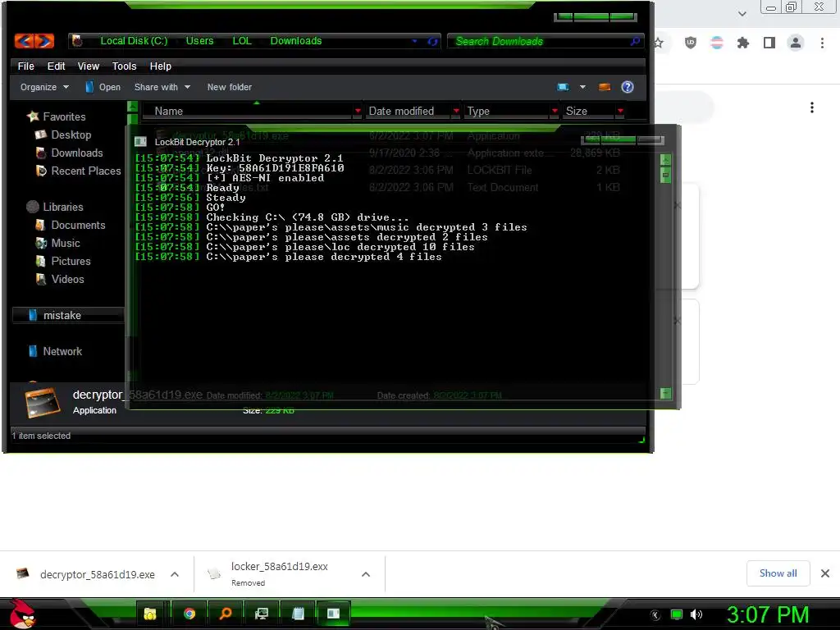This screenshot has height=630, width=840.
Task: Select Recent Places in sidebar
Action: [x=78, y=171]
